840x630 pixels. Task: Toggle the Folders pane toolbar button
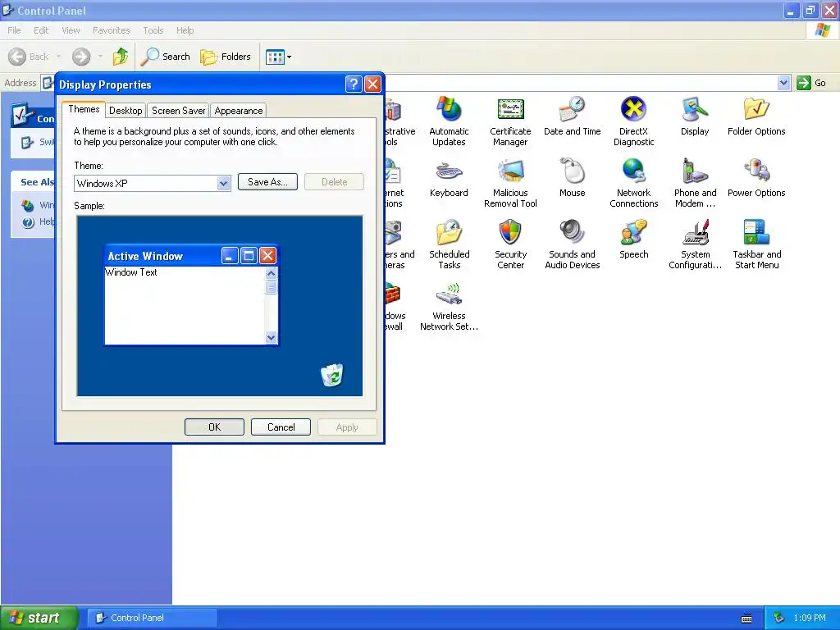pos(225,57)
